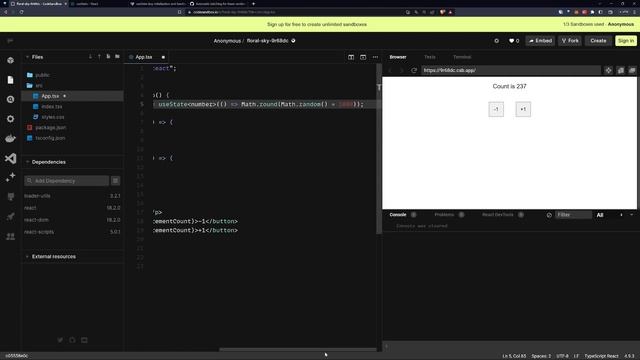Click the preview forward arrow

coord(401,70)
